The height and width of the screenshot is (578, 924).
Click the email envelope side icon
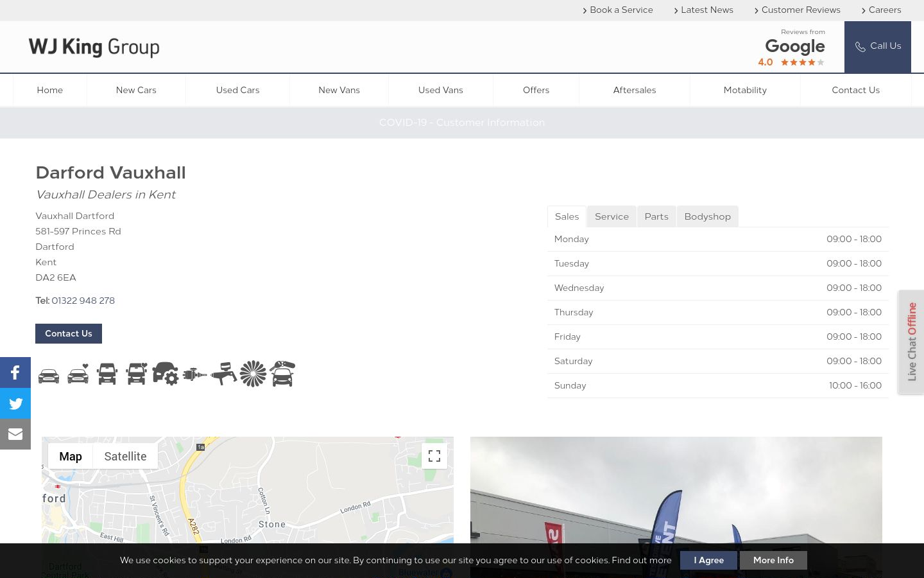15,434
